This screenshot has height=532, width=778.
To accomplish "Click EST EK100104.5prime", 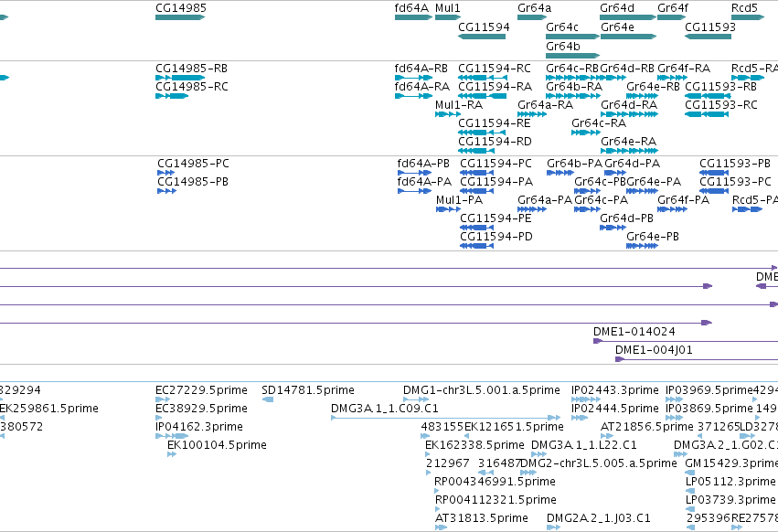I will click(172, 454).
